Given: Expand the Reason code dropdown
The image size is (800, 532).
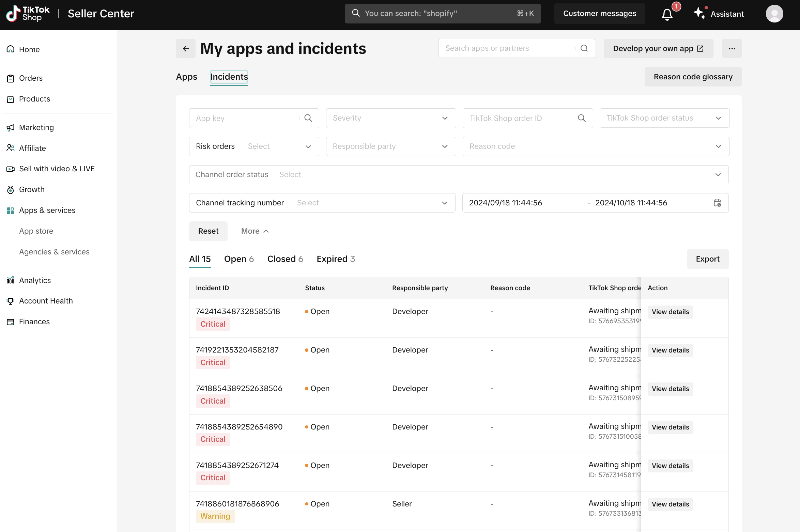Looking at the screenshot, I should point(596,146).
